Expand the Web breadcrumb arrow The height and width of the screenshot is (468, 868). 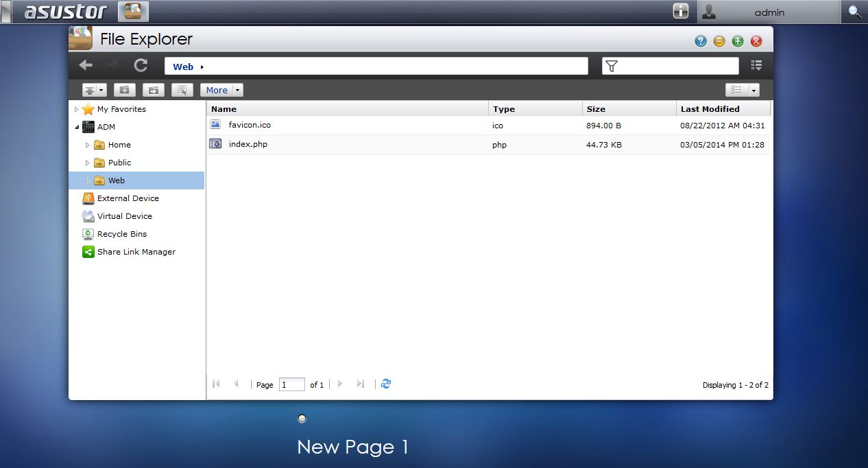202,67
